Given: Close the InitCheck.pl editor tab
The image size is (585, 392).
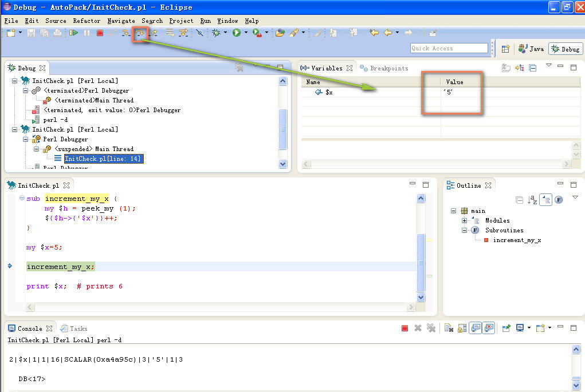Looking at the screenshot, I should point(66,185).
